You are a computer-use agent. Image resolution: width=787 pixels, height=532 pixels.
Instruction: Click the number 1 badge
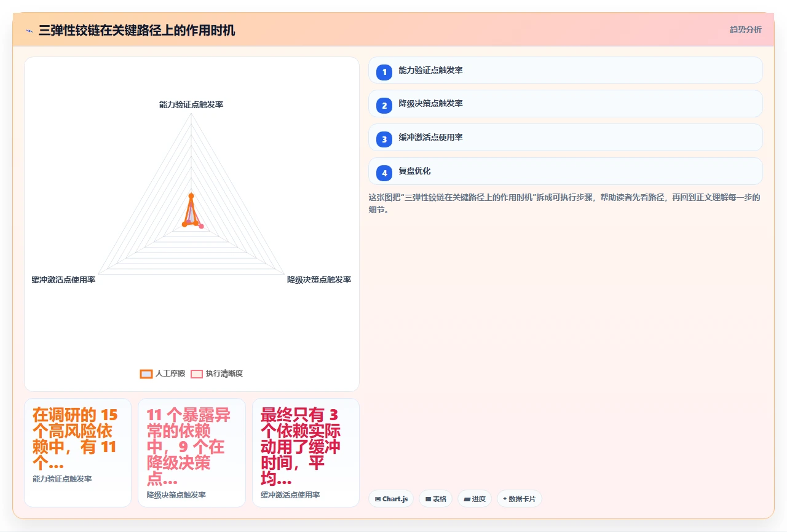[384, 72]
